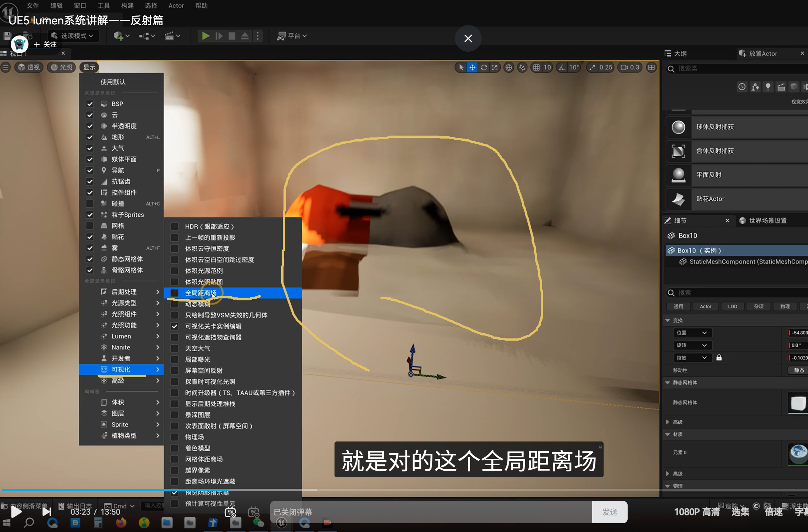Toggle surface snapping icon
808x532 pixels.
tap(522, 67)
